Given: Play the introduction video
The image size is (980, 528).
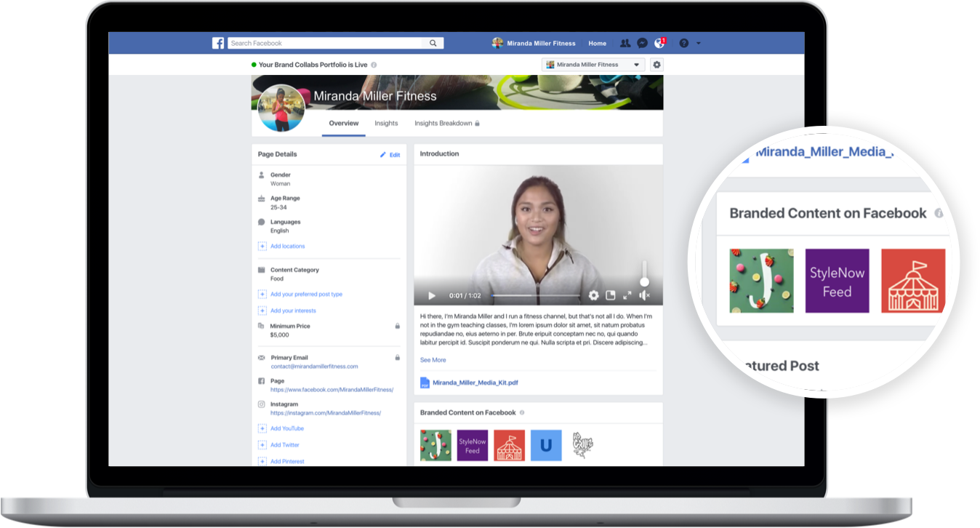Looking at the screenshot, I should [x=432, y=296].
